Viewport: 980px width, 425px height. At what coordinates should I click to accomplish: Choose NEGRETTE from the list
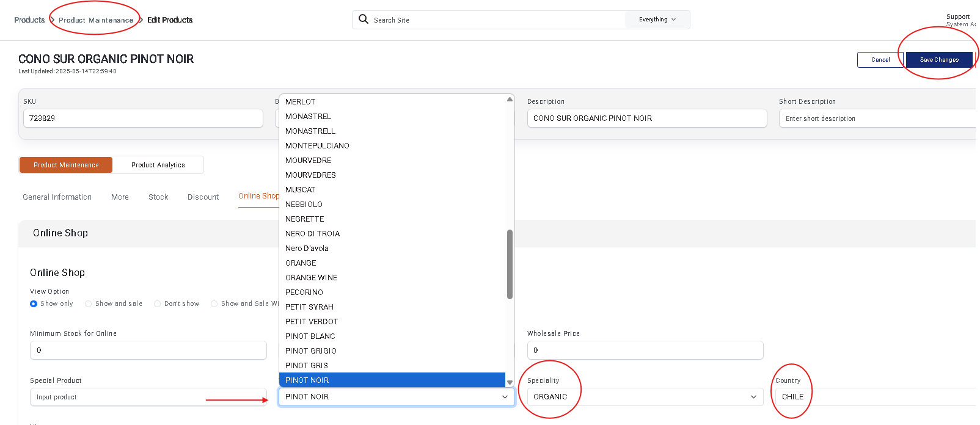click(x=392, y=219)
